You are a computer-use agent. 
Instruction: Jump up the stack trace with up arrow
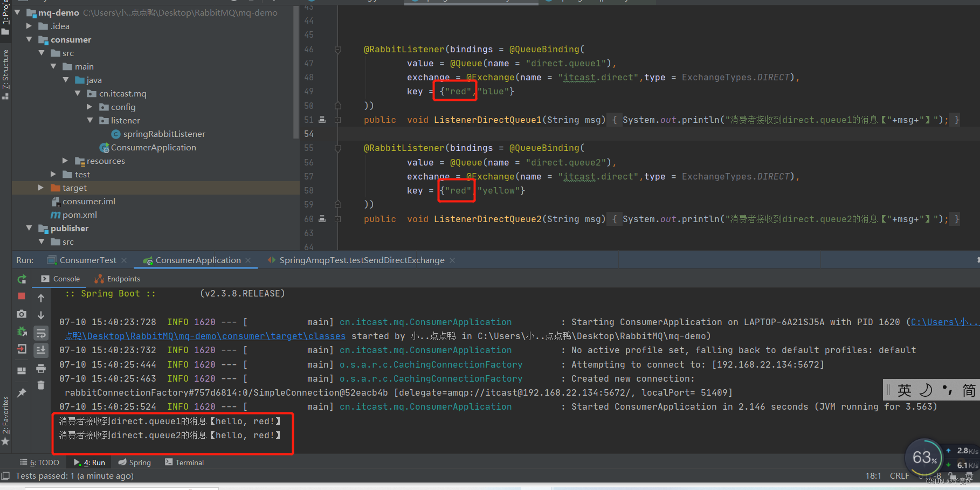point(41,298)
